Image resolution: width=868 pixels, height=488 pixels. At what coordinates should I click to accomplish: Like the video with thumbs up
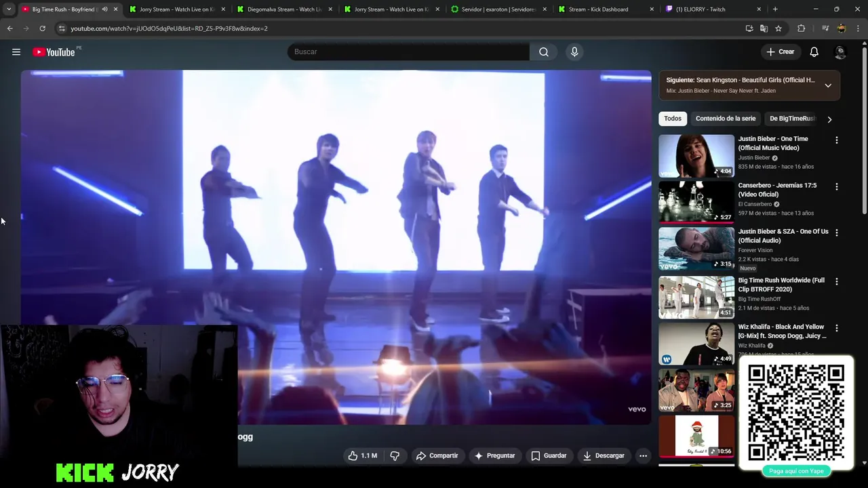pyautogui.click(x=363, y=455)
